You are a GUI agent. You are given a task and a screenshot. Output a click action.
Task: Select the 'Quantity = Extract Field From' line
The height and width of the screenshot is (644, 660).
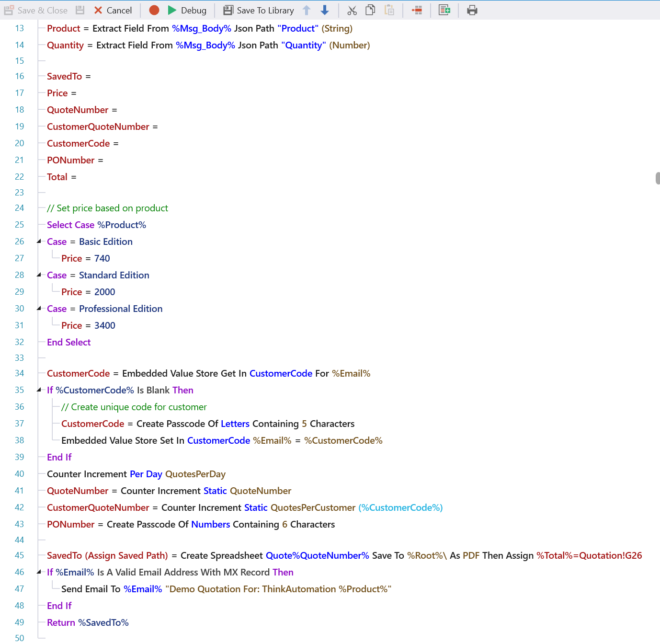[x=208, y=45]
